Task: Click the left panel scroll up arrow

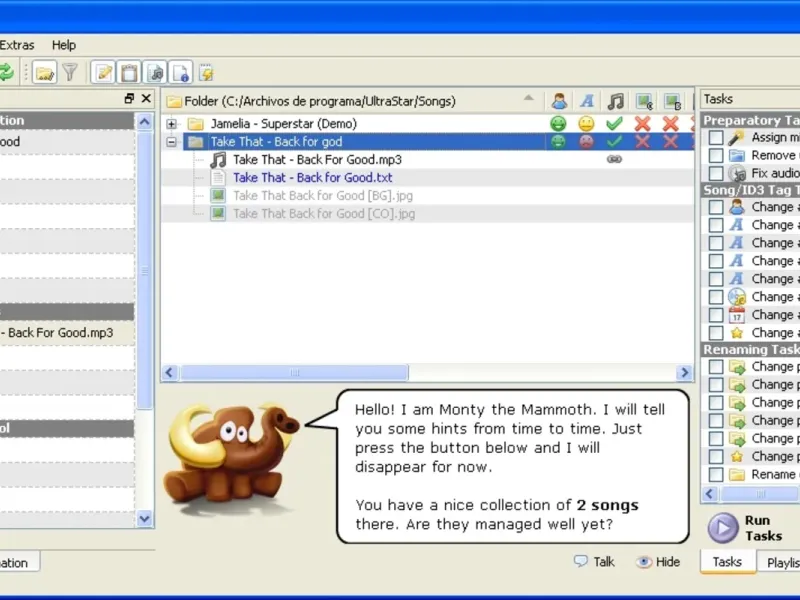Action: pyautogui.click(x=144, y=121)
